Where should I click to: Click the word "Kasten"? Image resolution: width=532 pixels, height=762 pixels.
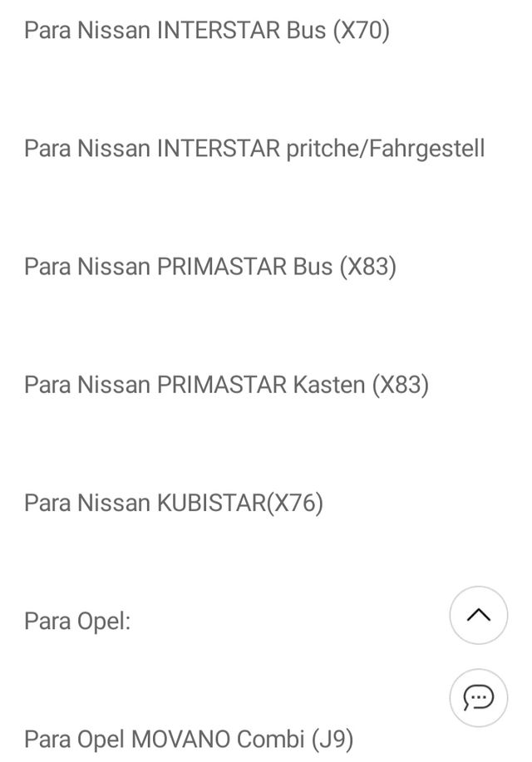coord(328,385)
